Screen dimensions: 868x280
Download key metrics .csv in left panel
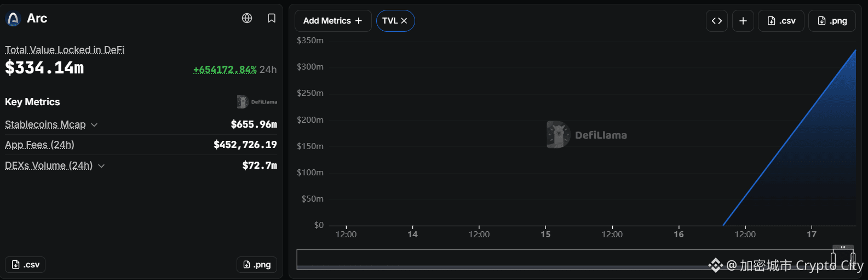tap(25, 265)
